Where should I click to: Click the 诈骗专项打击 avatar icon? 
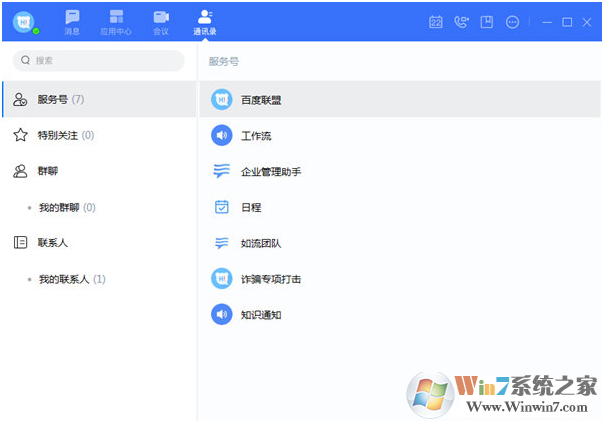(221, 278)
